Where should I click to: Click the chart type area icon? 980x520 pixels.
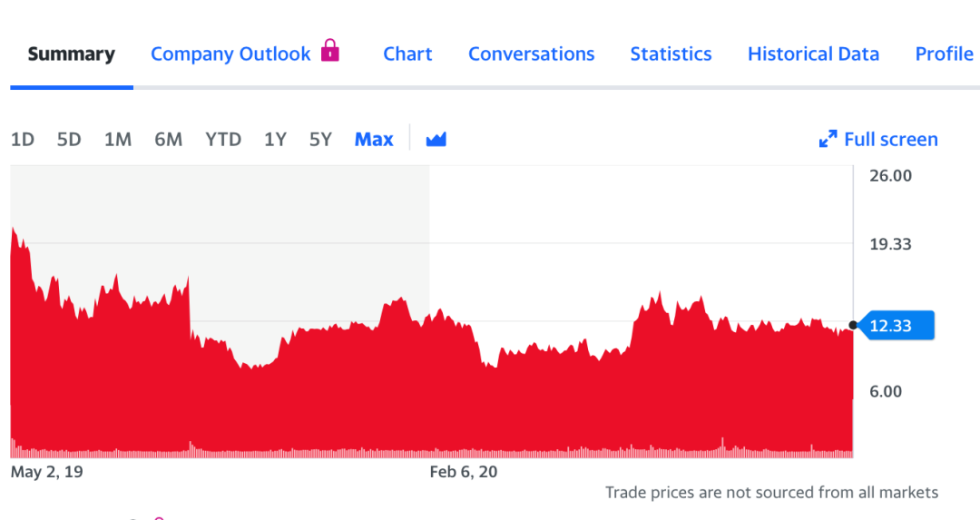coord(436,139)
